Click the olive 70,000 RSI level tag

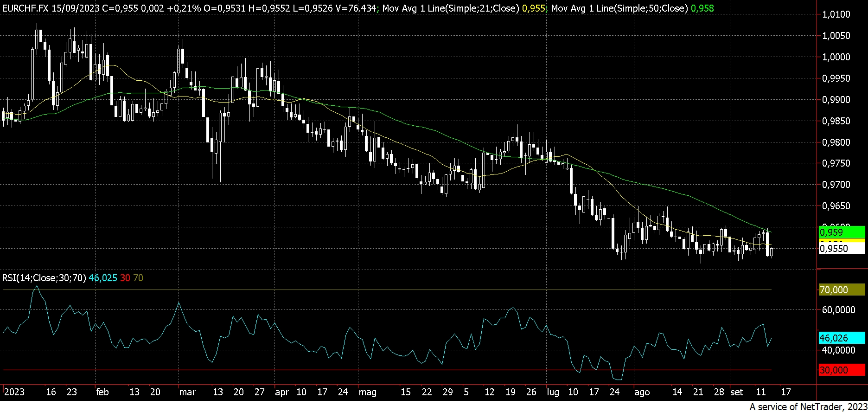841,290
